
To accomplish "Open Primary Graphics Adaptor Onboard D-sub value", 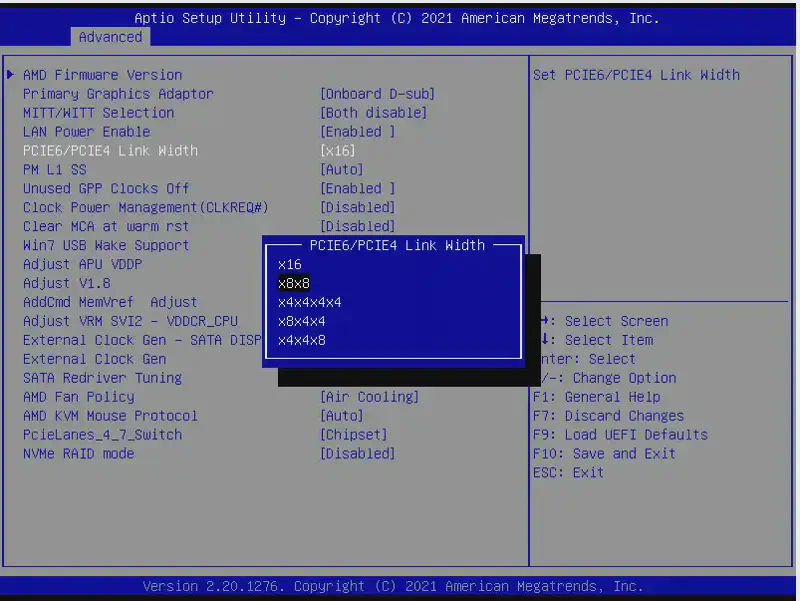I will click(x=377, y=94).
